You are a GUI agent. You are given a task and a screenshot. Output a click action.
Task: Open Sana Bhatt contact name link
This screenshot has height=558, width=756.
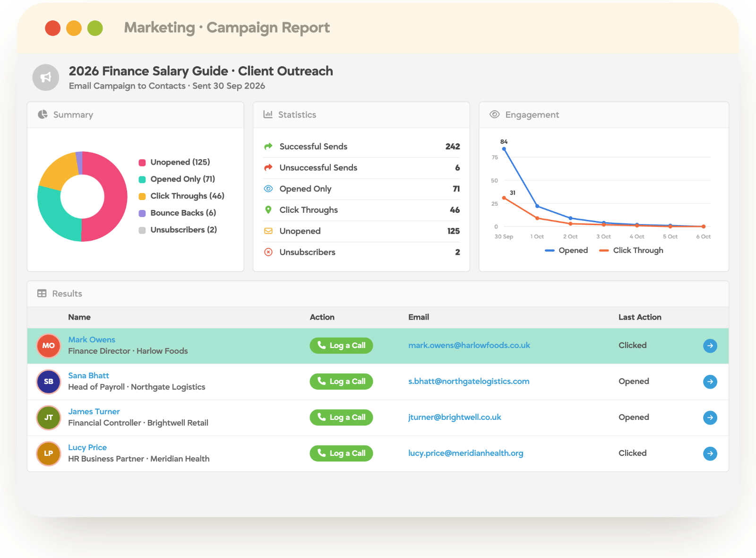[88, 375]
